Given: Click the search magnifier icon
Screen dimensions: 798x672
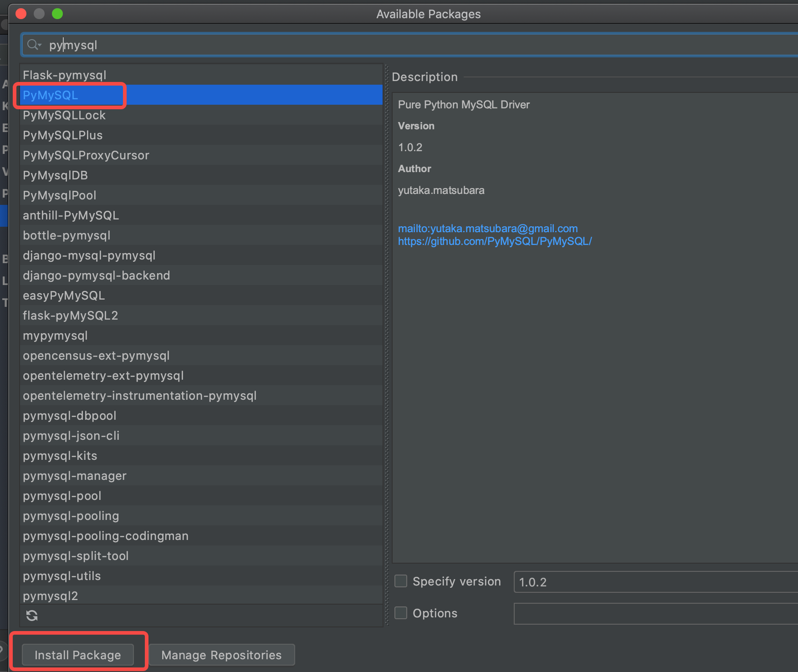Looking at the screenshot, I should coord(34,45).
